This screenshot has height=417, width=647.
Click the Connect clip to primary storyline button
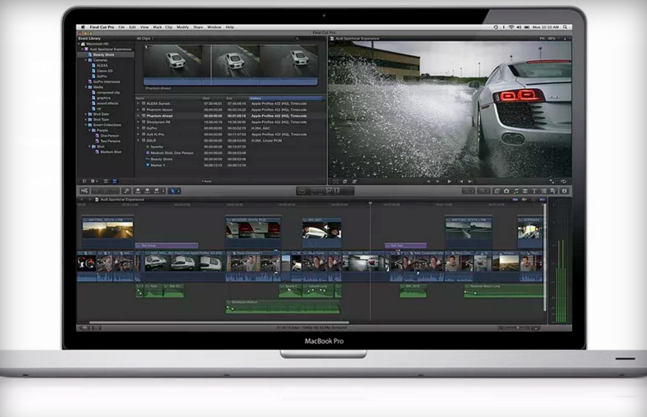coord(138,191)
